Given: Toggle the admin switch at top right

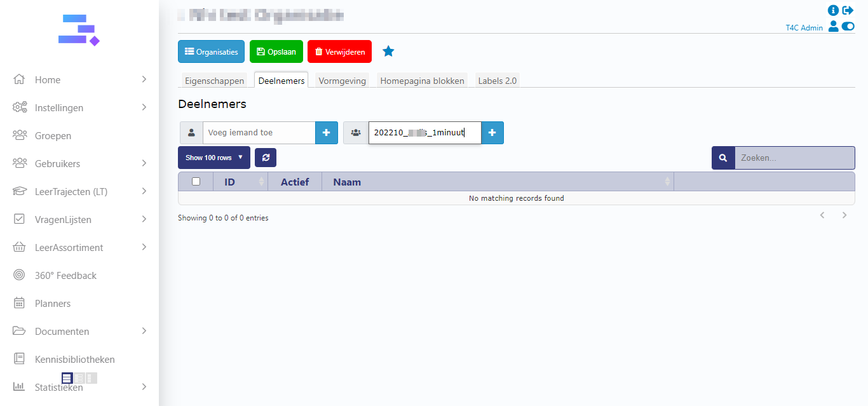Looking at the screenshot, I should click(848, 27).
